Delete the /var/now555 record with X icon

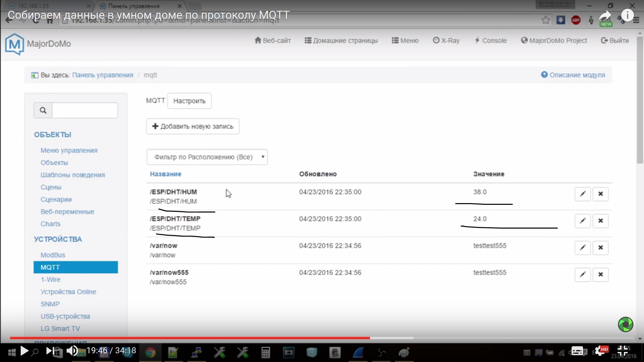(600, 274)
